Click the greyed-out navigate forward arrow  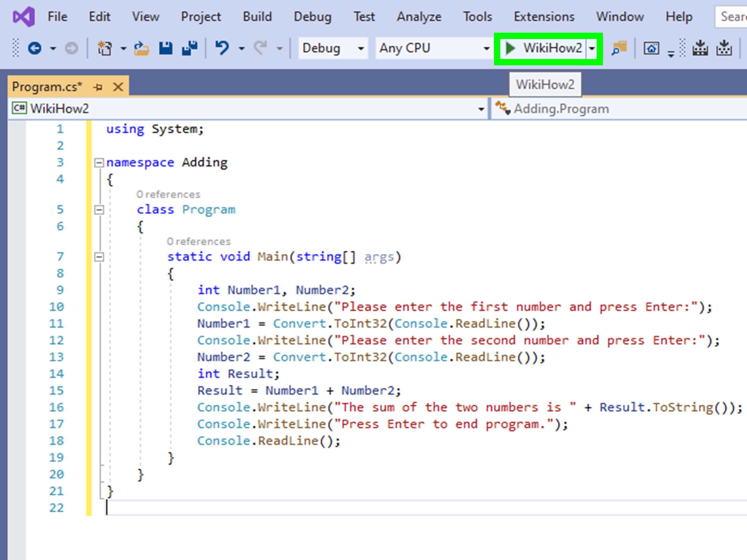71,48
